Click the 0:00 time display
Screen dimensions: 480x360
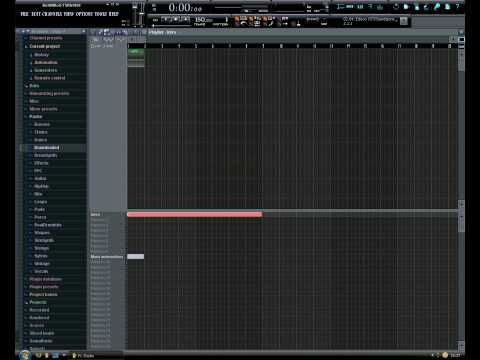(x=185, y=7)
